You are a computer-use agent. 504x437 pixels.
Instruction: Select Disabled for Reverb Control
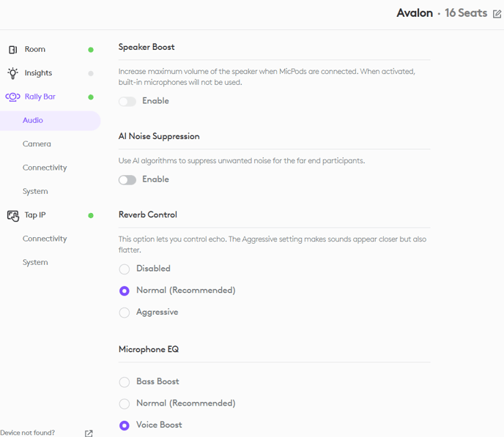pos(125,269)
